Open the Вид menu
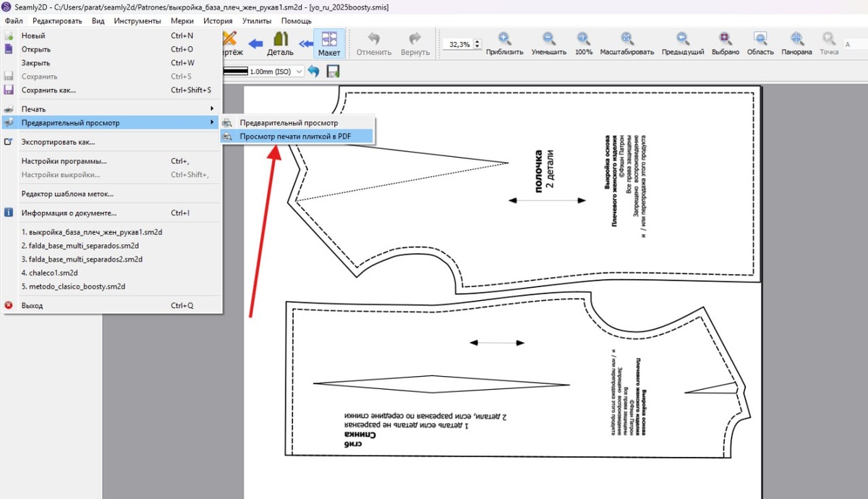This screenshot has width=868, height=499. click(98, 21)
